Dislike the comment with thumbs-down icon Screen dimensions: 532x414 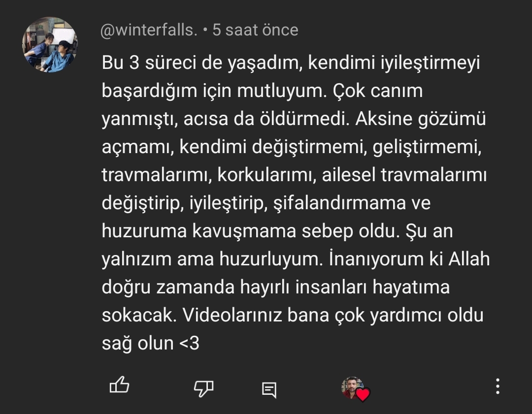click(x=203, y=388)
